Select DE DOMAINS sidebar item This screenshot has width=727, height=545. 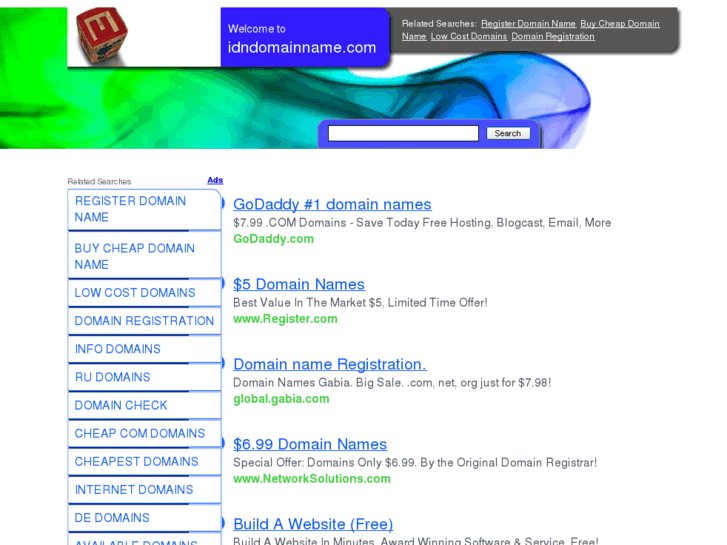[x=144, y=518]
